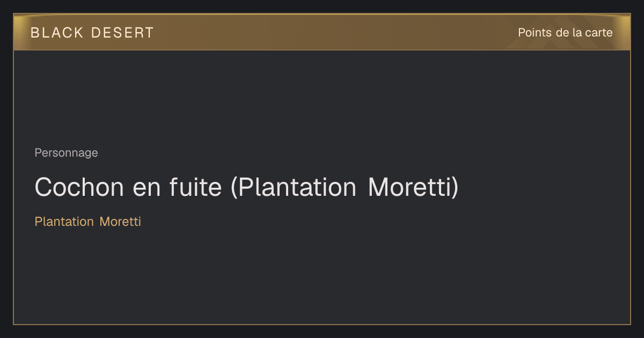The height and width of the screenshot is (338, 644).
Task: Click the empty dark area above Personnage
Action: tap(322, 97)
